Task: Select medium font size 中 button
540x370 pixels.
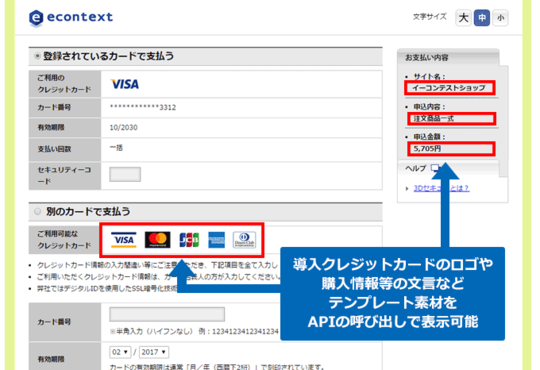Action: (482, 18)
